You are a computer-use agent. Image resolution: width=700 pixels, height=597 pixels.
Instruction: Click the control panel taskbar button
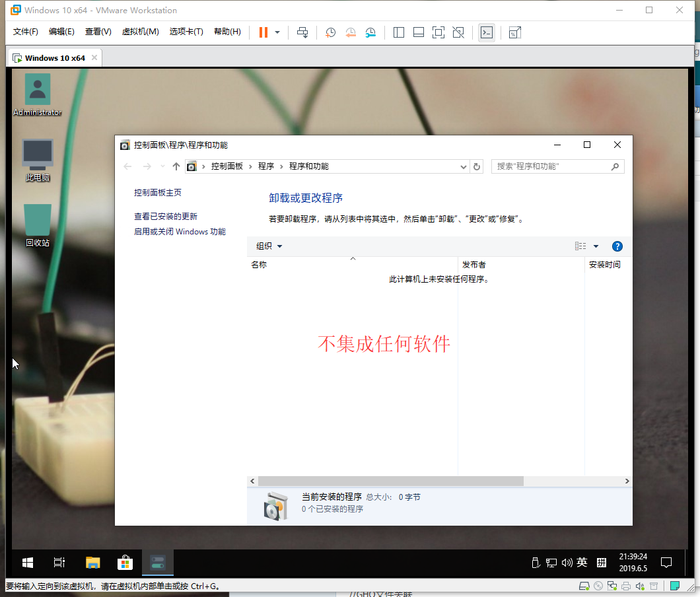pyautogui.click(x=158, y=563)
